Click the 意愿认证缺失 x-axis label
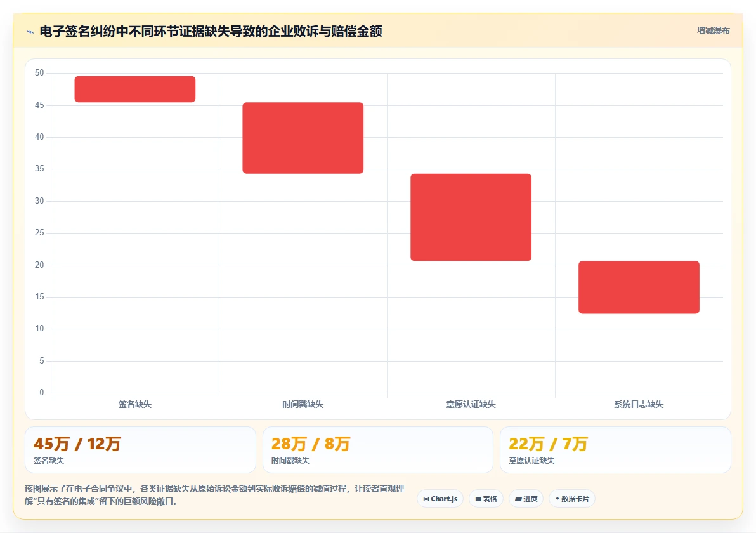The image size is (756, 533). point(471,404)
